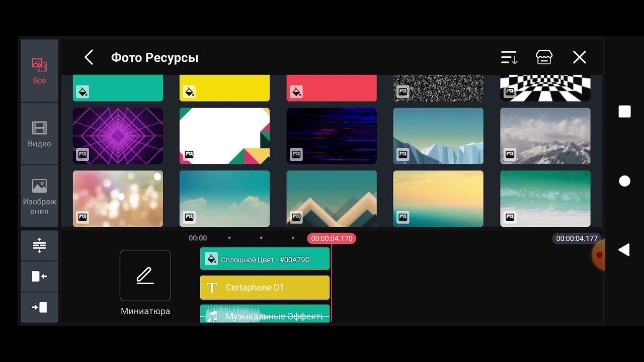644x362 pixels.
Task: Tap the expand timeline tracks icon
Action: 39,245
